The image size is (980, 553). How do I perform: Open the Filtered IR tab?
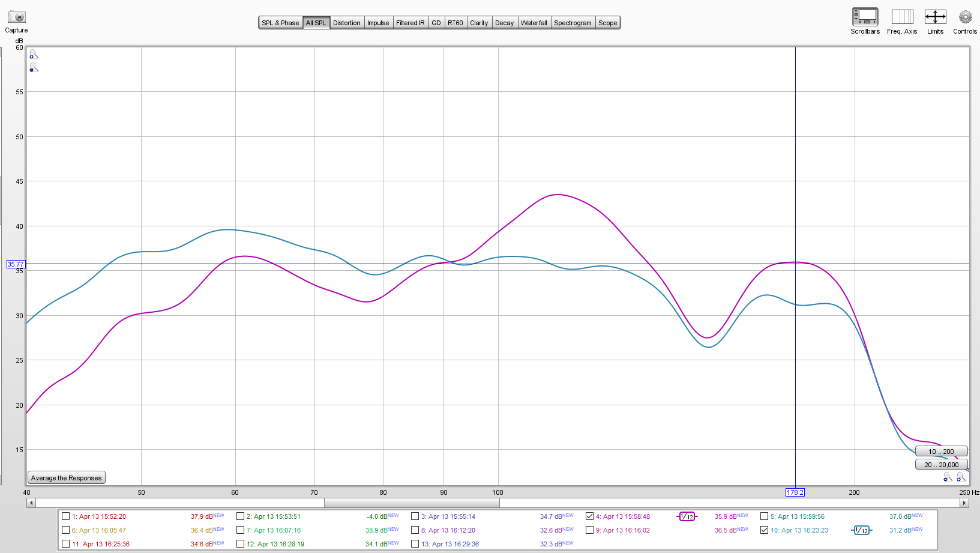click(x=410, y=23)
